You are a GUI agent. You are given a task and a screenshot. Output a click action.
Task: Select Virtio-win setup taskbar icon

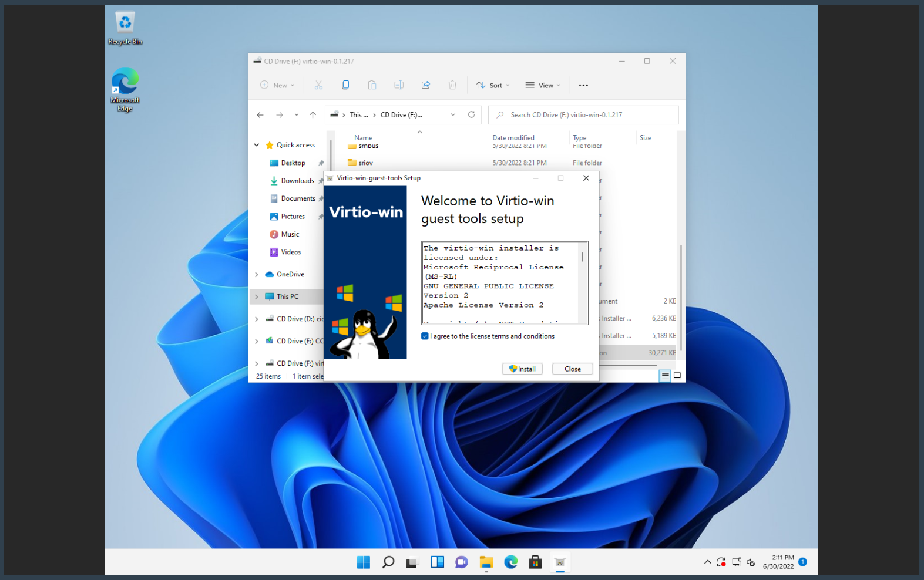tap(560, 562)
